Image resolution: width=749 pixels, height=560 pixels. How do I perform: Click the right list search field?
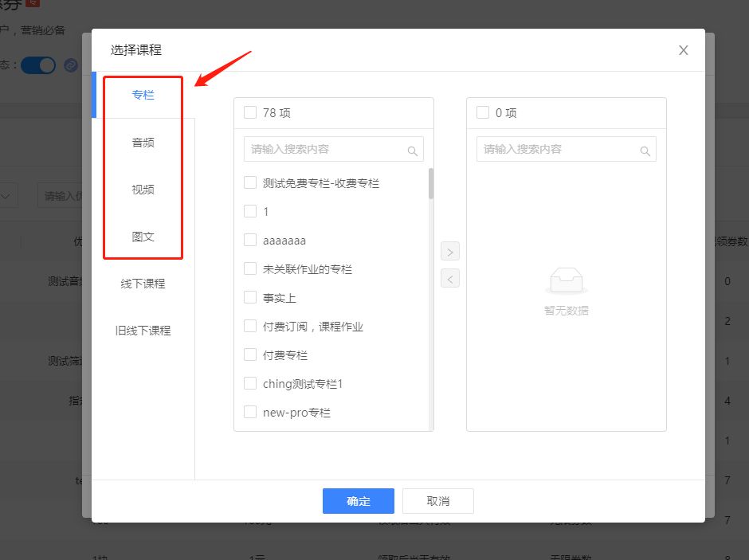pyautogui.click(x=566, y=149)
